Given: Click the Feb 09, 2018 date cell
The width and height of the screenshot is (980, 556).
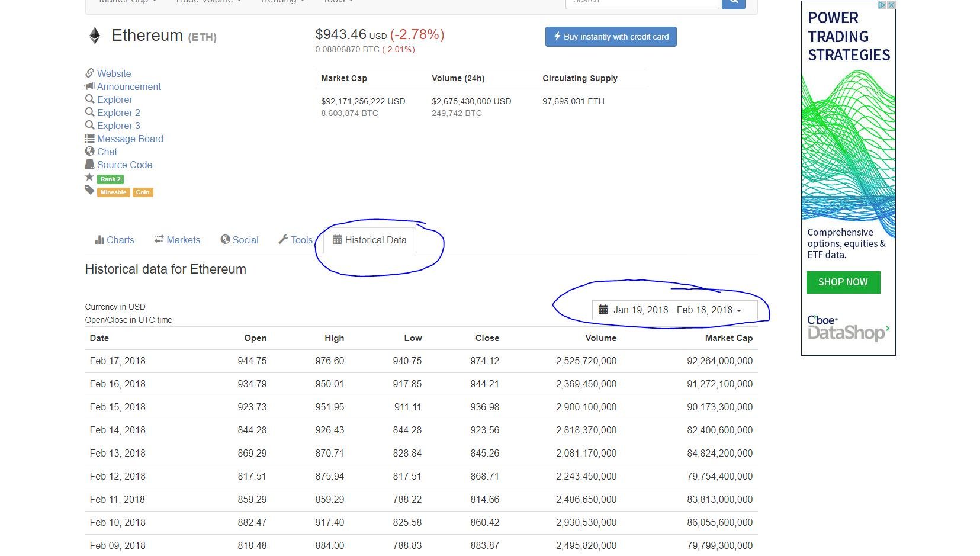Looking at the screenshot, I should 118,546.
